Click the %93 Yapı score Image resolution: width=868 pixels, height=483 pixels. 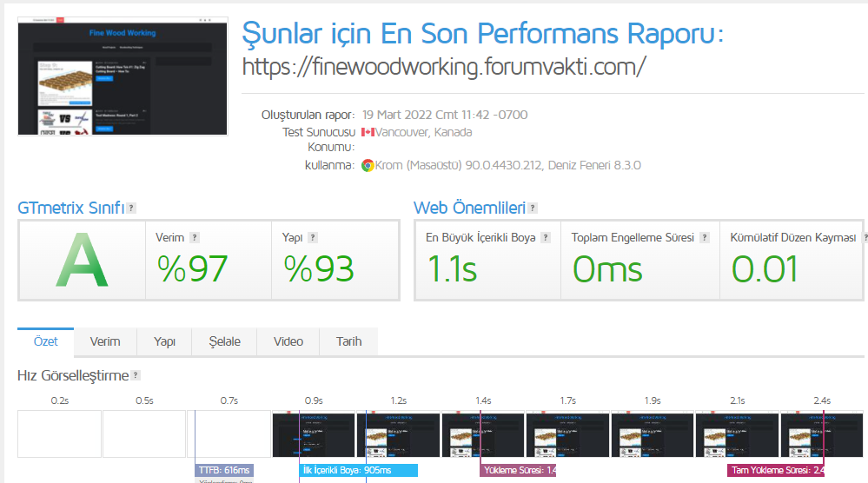318,269
